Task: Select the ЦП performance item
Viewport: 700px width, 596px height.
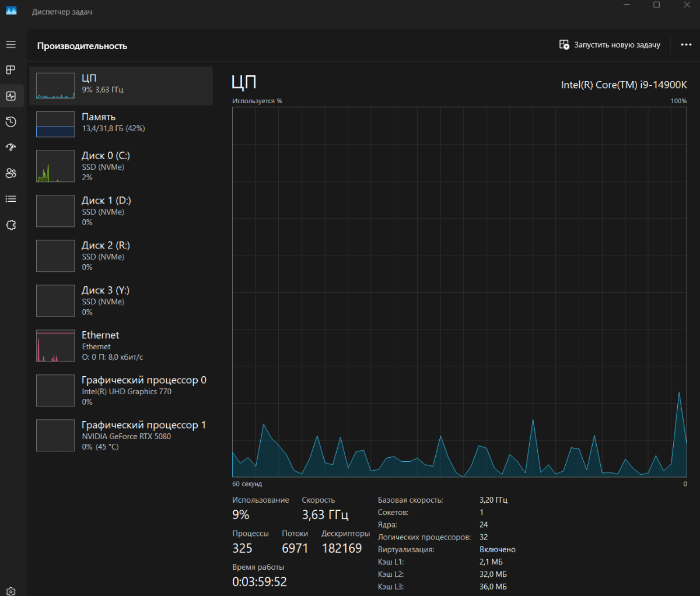Action: [x=121, y=86]
